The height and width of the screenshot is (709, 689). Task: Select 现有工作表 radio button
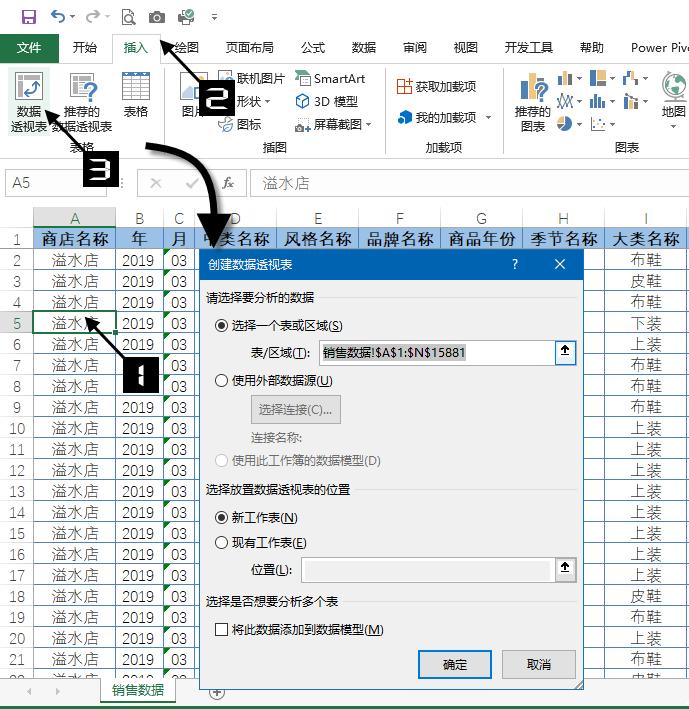pos(221,542)
